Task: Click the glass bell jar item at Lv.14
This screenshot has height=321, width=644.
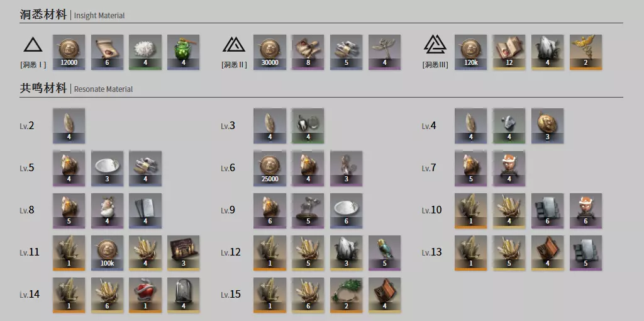Action: [x=183, y=295]
